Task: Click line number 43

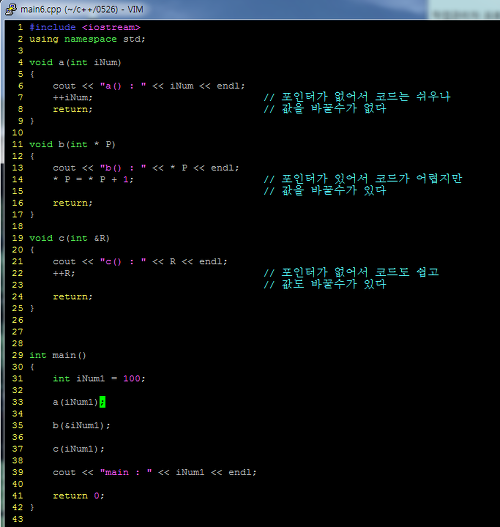Action: (18, 519)
